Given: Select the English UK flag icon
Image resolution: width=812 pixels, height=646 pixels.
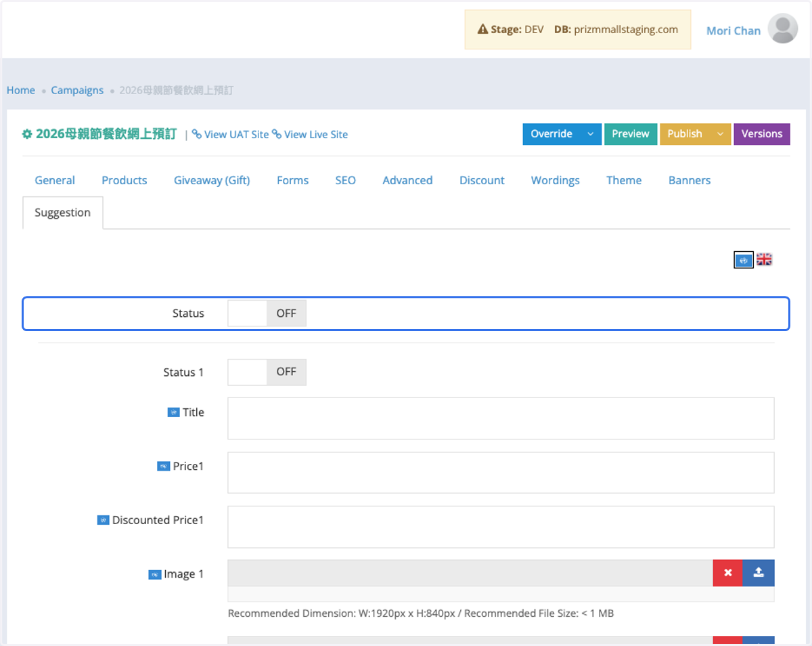Looking at the screenshot, I should click(764, 259).
